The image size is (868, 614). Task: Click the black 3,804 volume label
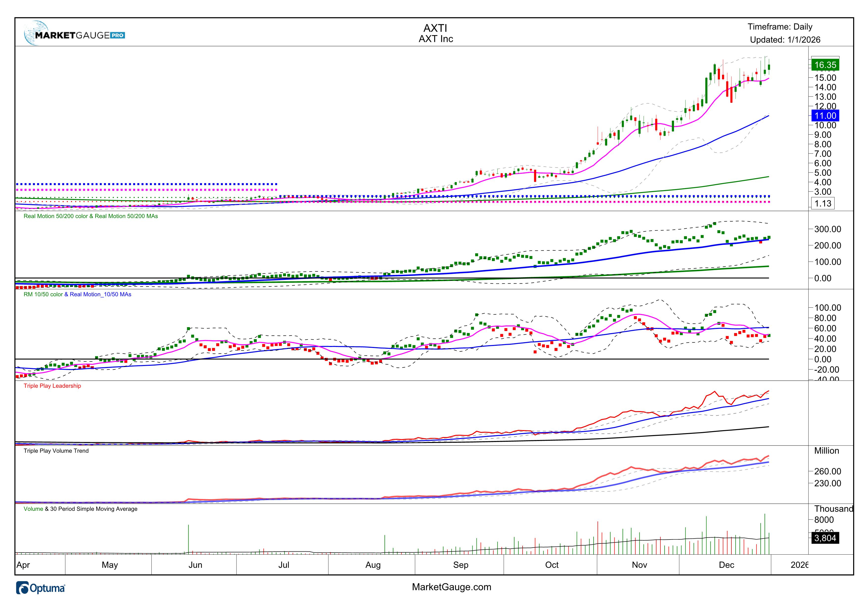pyautogui.click(x=825, y=538)
